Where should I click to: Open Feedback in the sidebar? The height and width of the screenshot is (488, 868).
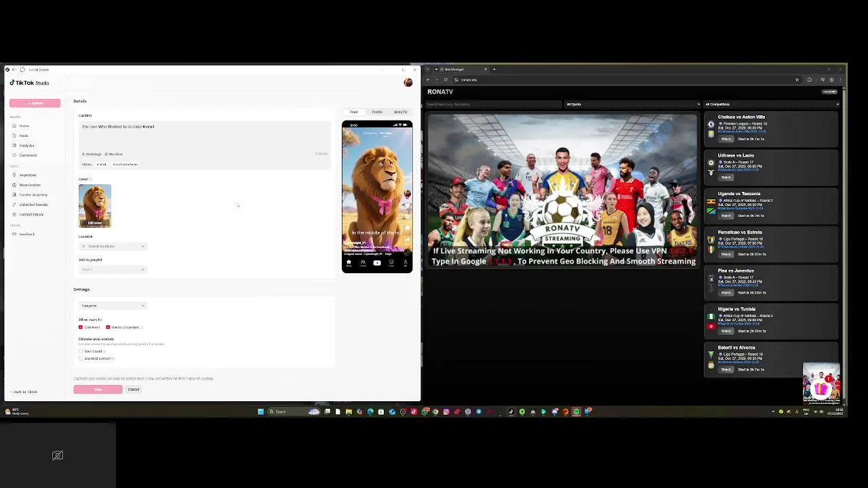click(26, 234)
